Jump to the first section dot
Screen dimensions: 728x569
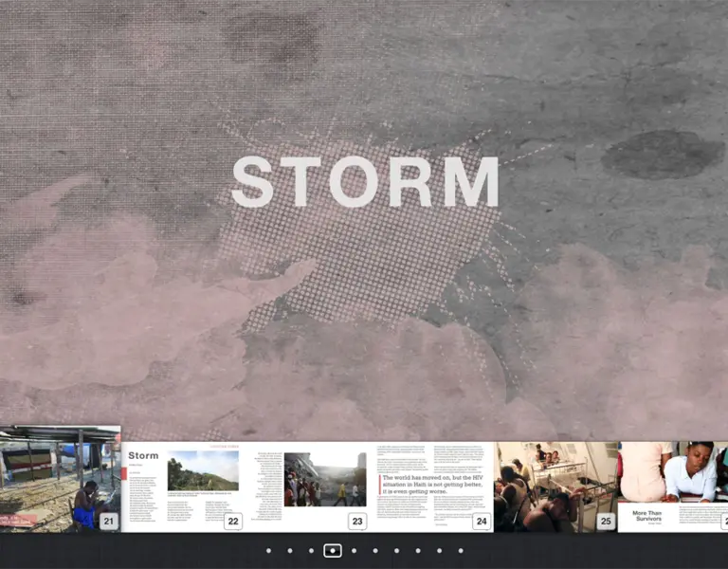pyautogui.click(x=268, y=550)
